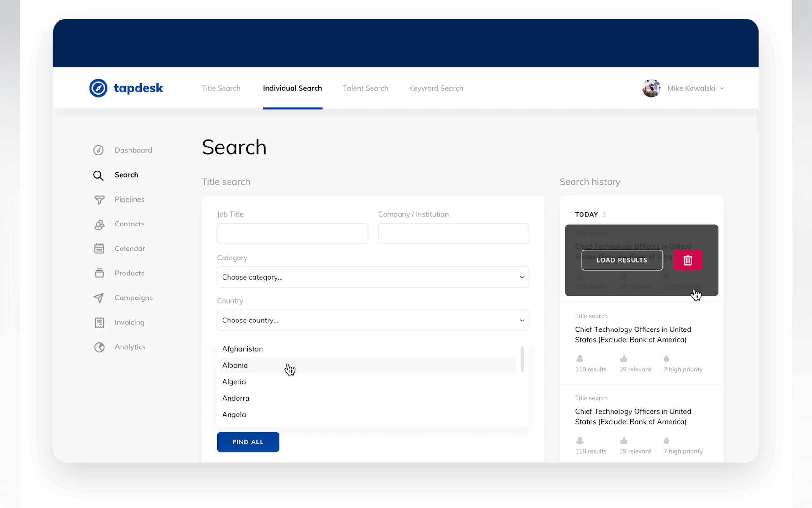Open the Mike Kowalski user menu
This screenshot has width=812, height=508.
click(x=691, y=88)
